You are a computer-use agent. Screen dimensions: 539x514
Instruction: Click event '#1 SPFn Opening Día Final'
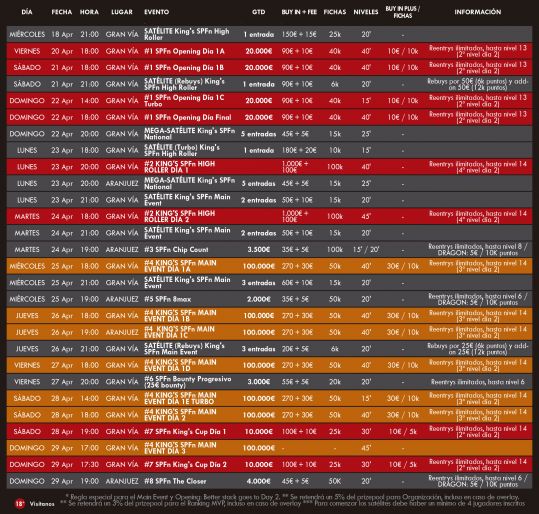pos(188,117)
